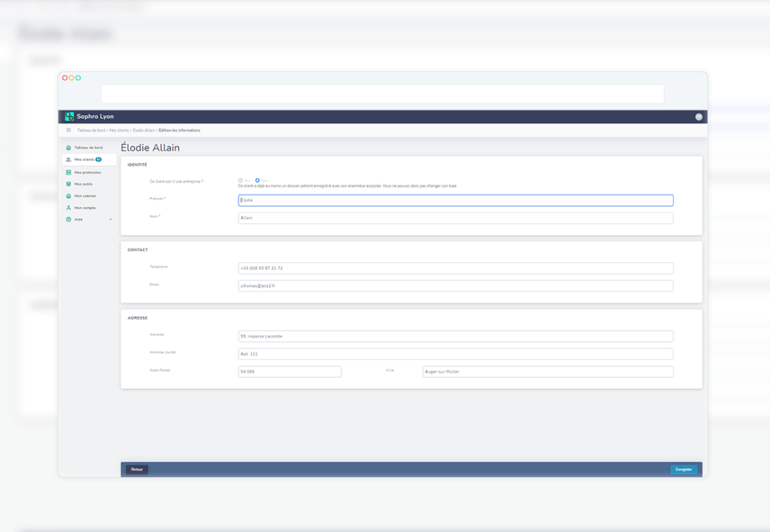This screenshot has height=532, width=770.
Task: Click the Mes protocoles sidebar icon
Action: tap(68, 172)
